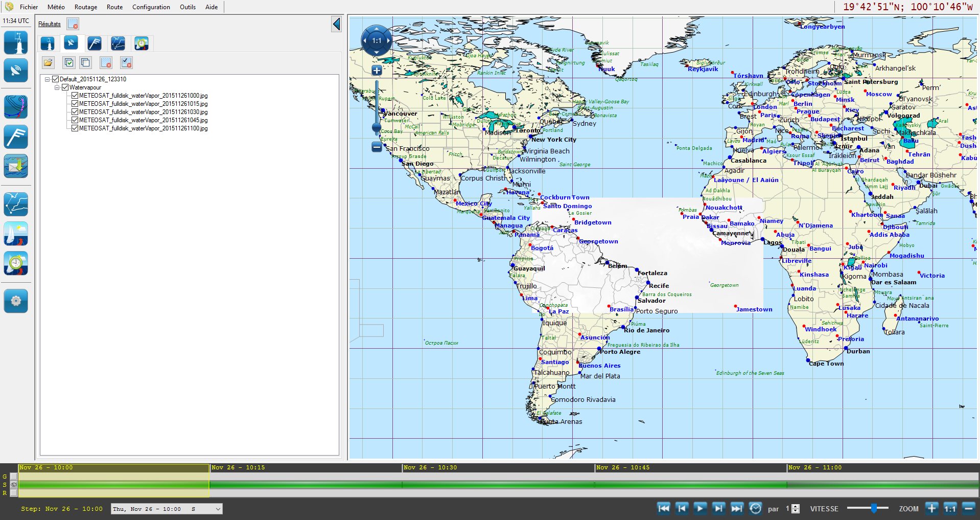
Task: Open the satellite dish sidebar icon
Action: [16, 71]
